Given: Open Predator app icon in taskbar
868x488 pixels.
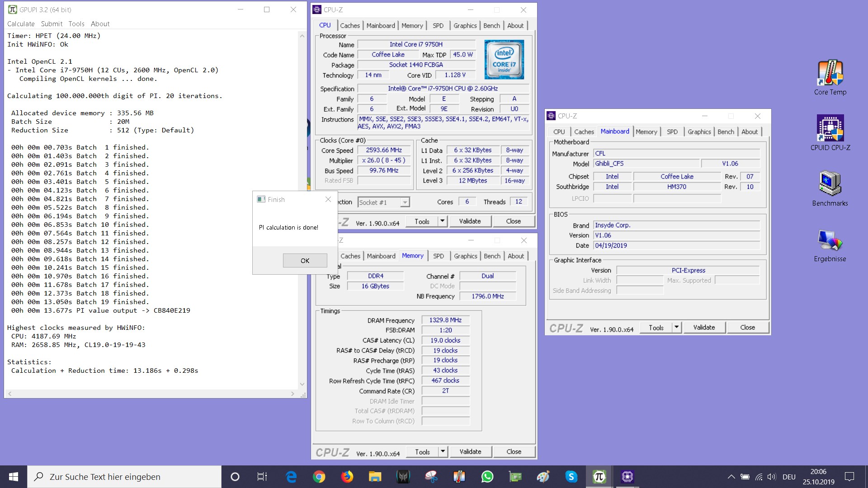Looking at the screenshot, I should (x=403, y=477).
